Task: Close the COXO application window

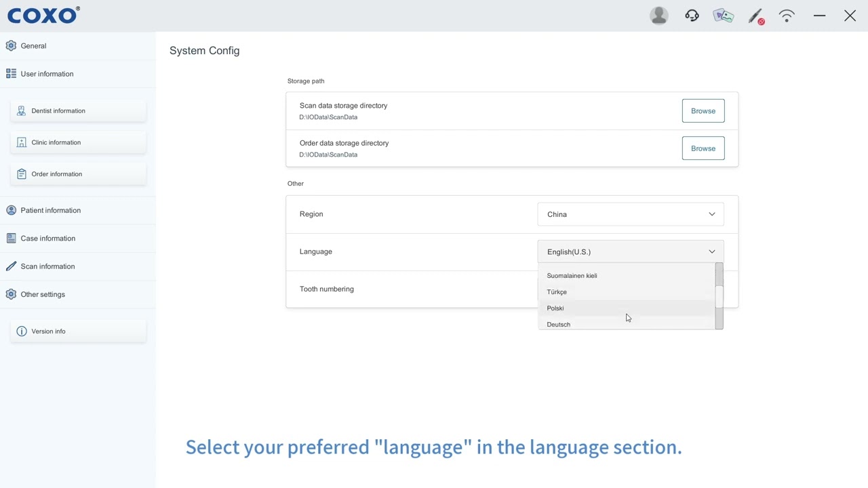Action: pos(850,16)
